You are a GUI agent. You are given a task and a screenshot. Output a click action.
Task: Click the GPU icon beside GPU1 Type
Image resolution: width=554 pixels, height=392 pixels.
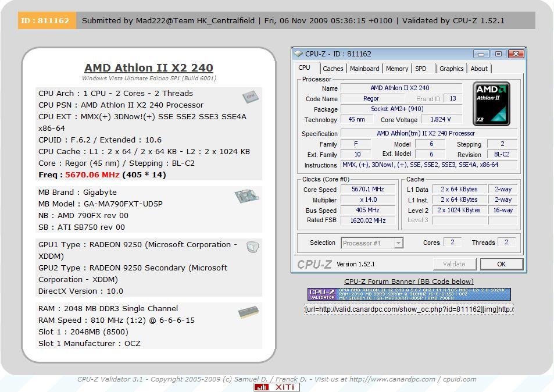253,247
